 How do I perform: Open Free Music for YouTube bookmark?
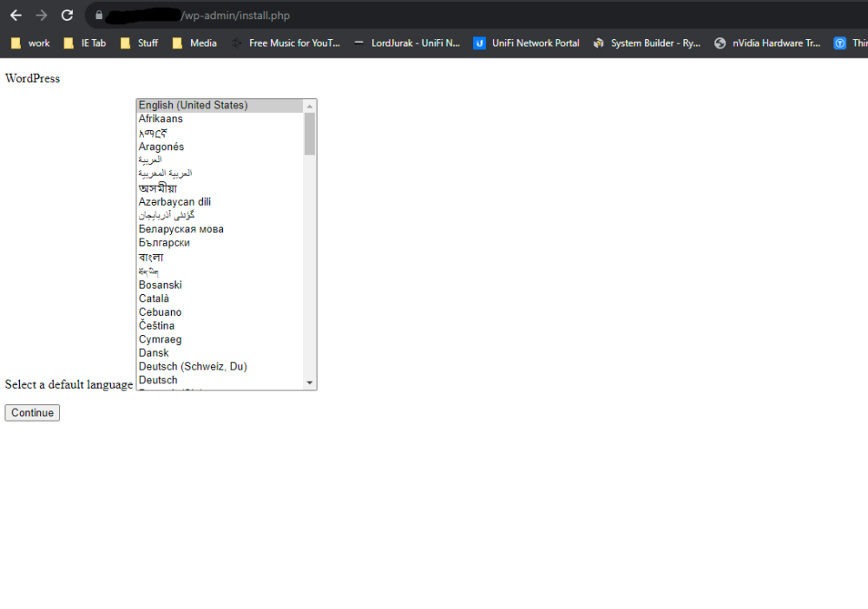tap(286, 43)
